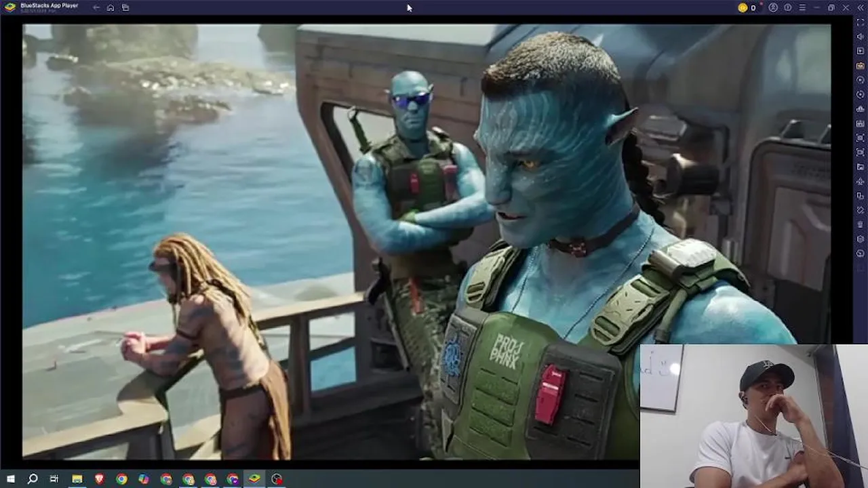The image size is (868, 488).
Task: Minimize the BlueStacks window
Action: point(817,7)
